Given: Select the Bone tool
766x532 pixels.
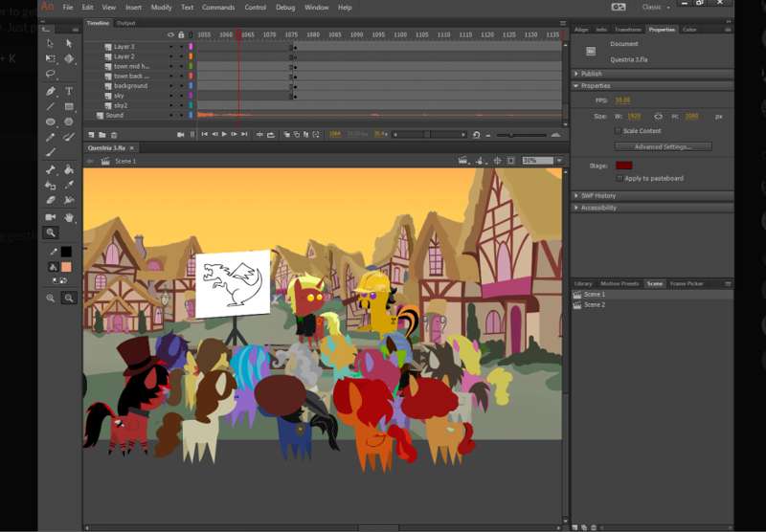Looking at the screenshot, I should tap(51, 169).
